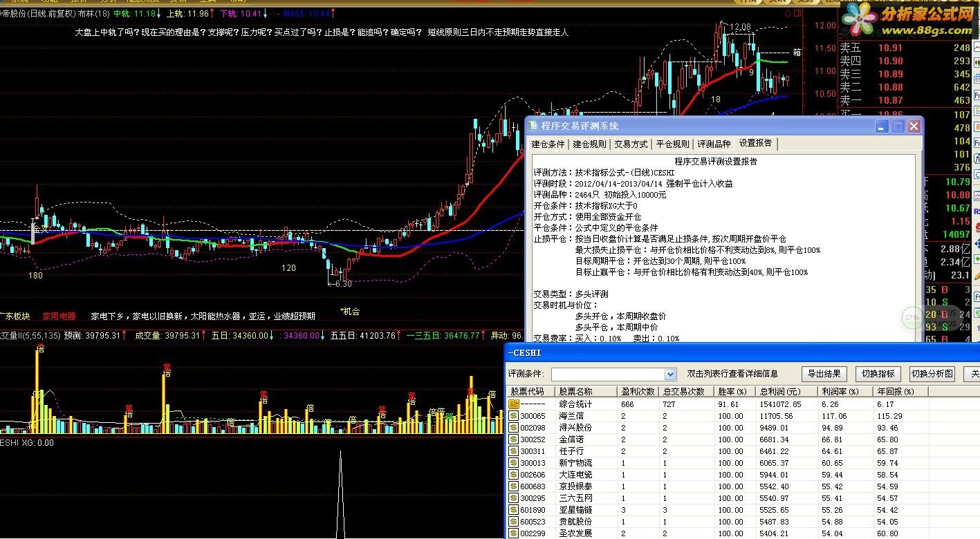Open the 评测条件 dropdown arrow
The height and width of the screenshot is (539, 980).
[x=669, y=375]
